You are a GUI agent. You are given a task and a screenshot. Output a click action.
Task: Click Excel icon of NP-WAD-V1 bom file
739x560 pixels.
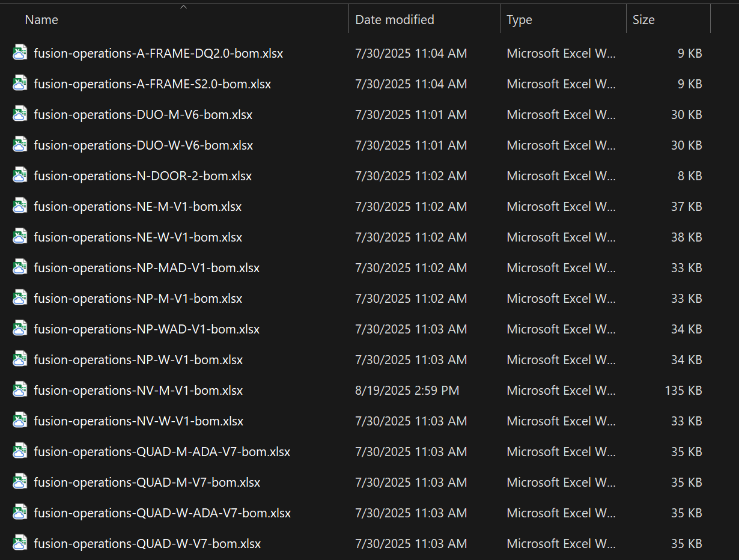[20, 329]
